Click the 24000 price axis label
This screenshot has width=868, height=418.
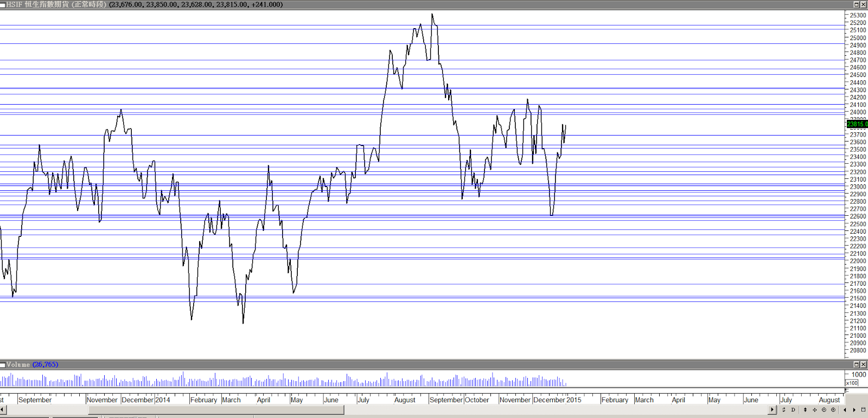[858, 112]
